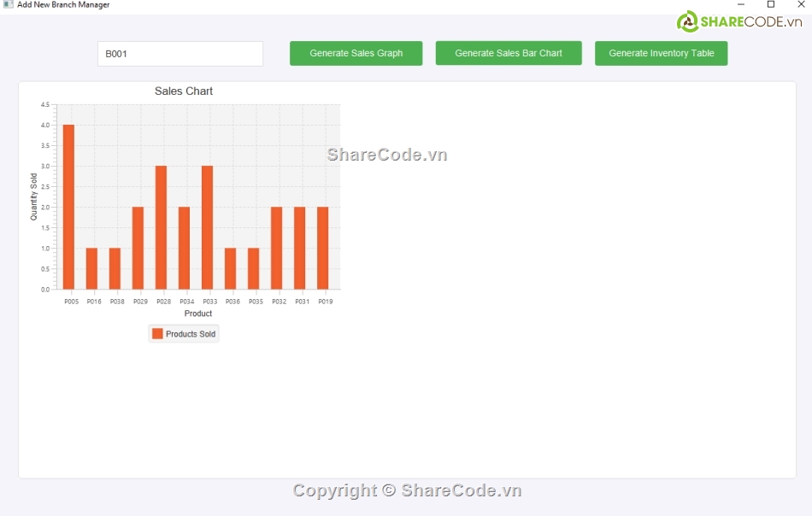The width and height of the screenshot is (812, 516).
Task: Click the orange Products Sold legend swatch
Action: click(157, 334)
